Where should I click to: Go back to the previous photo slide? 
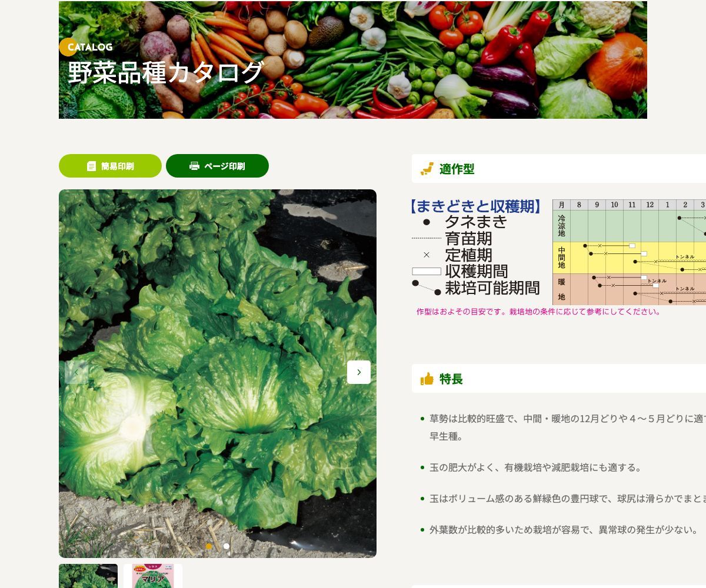point(76,372)
